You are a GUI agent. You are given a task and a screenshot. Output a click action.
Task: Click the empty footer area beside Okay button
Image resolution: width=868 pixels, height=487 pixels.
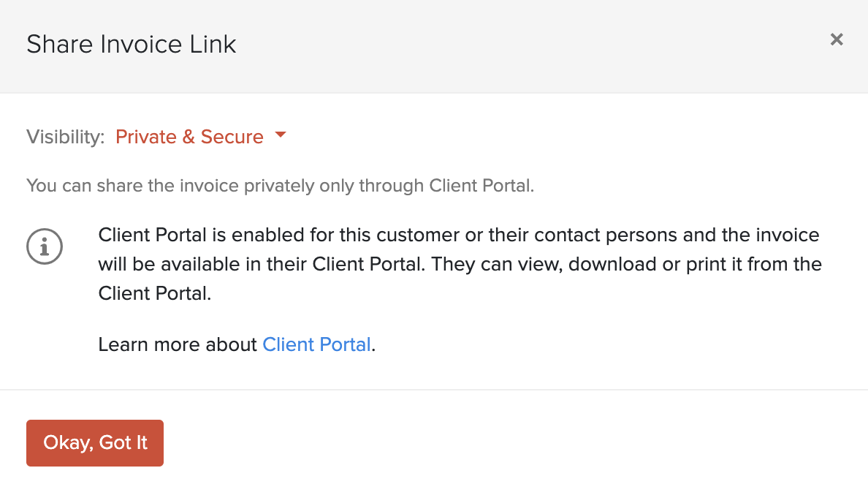click(x=511, y=442)
